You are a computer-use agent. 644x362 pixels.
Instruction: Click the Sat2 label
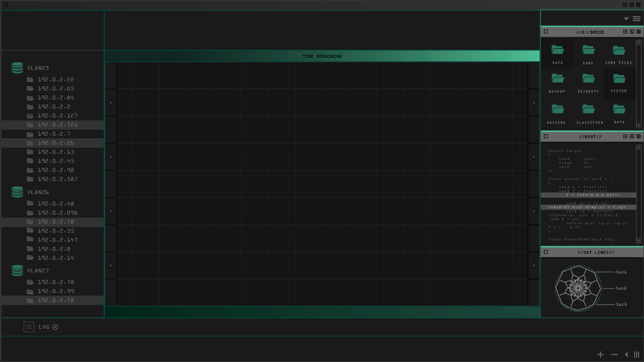coord(621,288)
